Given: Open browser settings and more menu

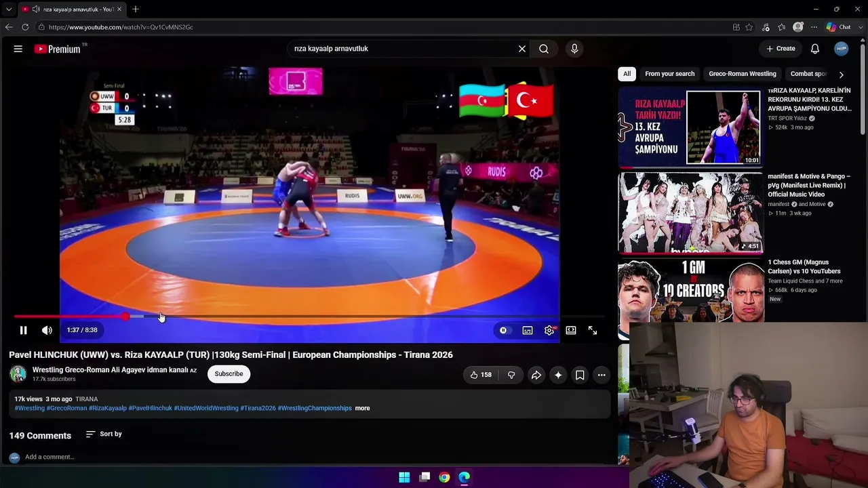Looking at the screenshot, I should click(x=814, y=27).
